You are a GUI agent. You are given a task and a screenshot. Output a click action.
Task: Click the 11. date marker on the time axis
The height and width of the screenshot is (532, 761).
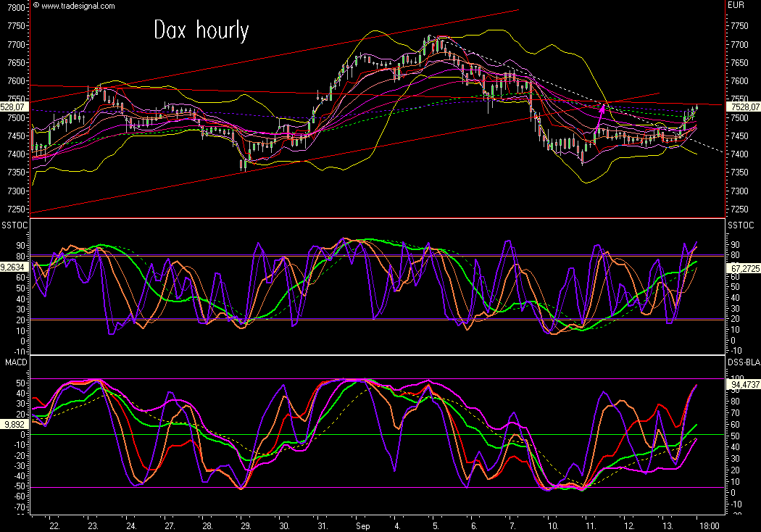click(591, 525)
